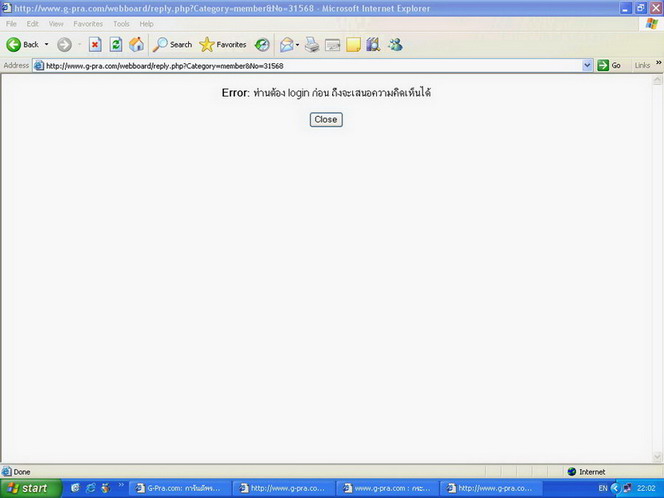Expand the address bar dropdown arrow
Image resolution: width=664 pixels, height=498 pixels.
click(587, 65)
